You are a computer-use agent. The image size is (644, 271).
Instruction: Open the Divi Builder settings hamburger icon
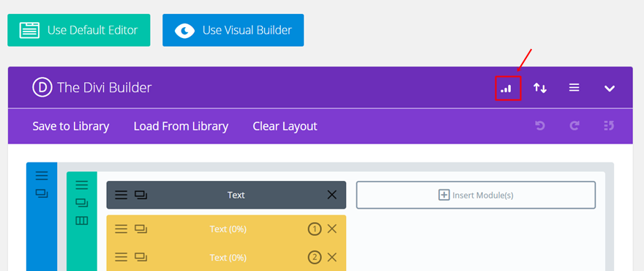[574, 88]
